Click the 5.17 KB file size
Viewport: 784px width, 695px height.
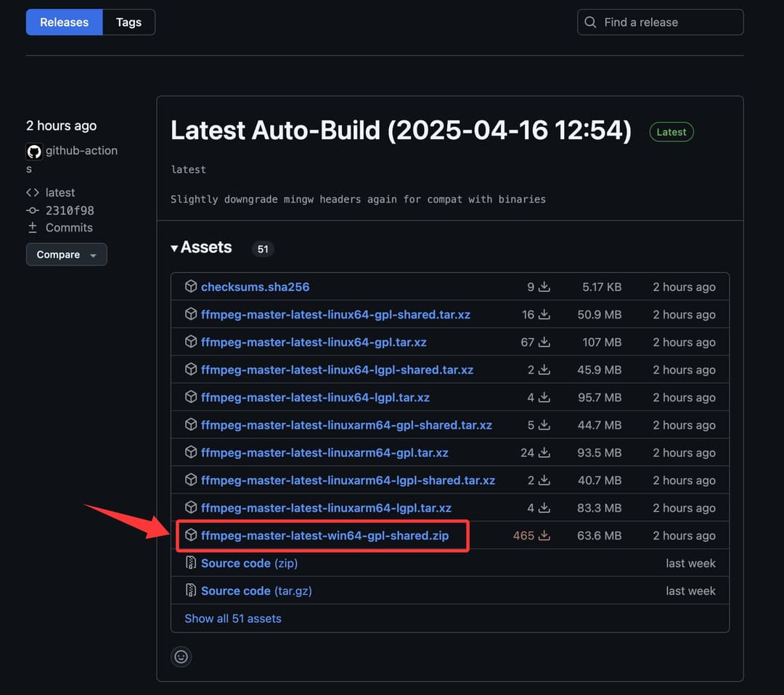[x=602, y=287]
